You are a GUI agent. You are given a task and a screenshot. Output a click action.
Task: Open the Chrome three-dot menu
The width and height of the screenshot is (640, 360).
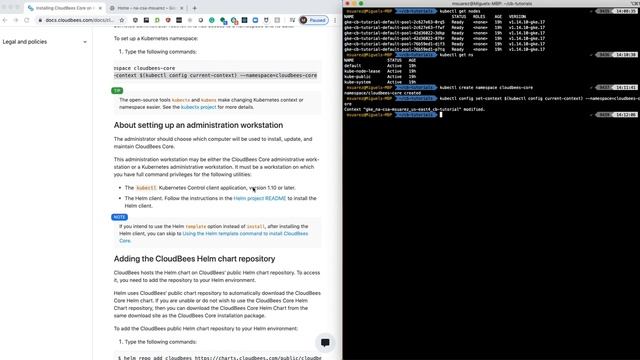[x=335, y=20]
